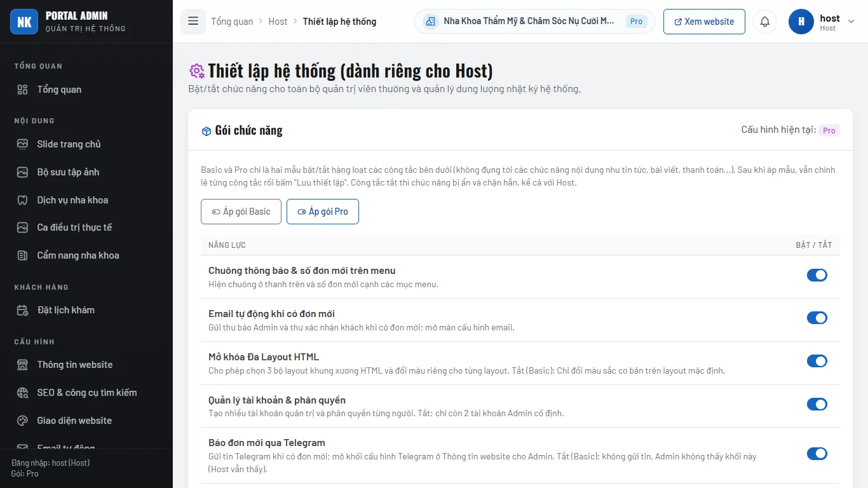Click the Giao diện website palette icon
The height and width of the screenshot is (488, 868).
[x=22, y=421]
